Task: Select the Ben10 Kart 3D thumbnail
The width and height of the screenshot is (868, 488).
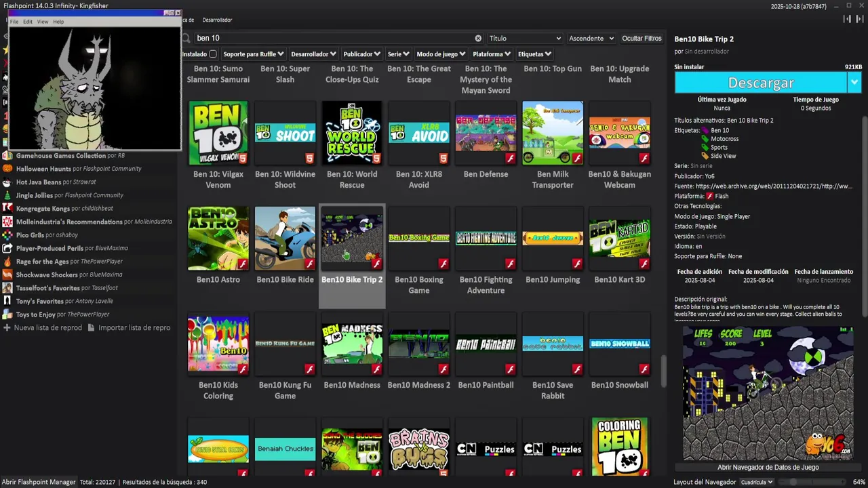Action: point(620,238)
